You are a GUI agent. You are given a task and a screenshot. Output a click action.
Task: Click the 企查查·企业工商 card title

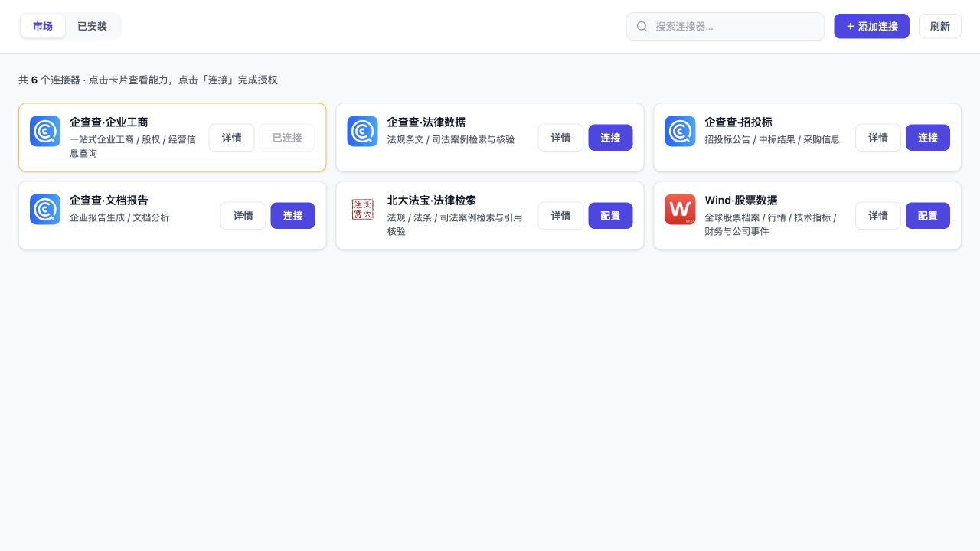click(x=109, y=122)
